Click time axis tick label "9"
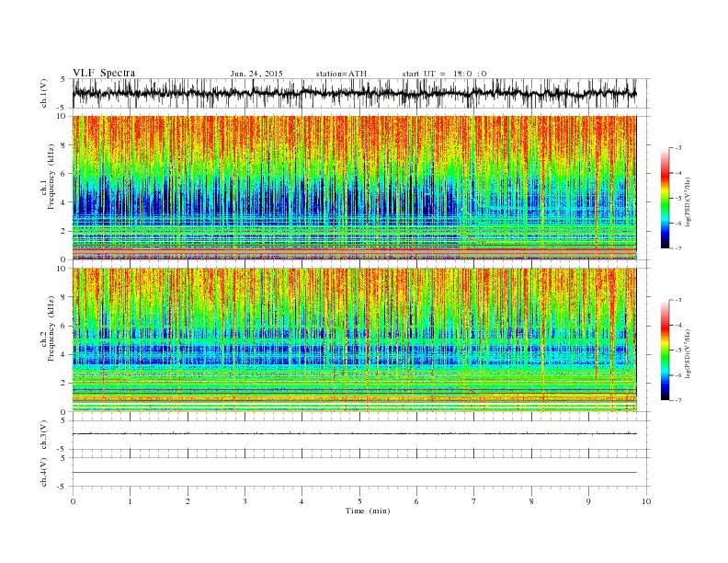 (588, 501)
